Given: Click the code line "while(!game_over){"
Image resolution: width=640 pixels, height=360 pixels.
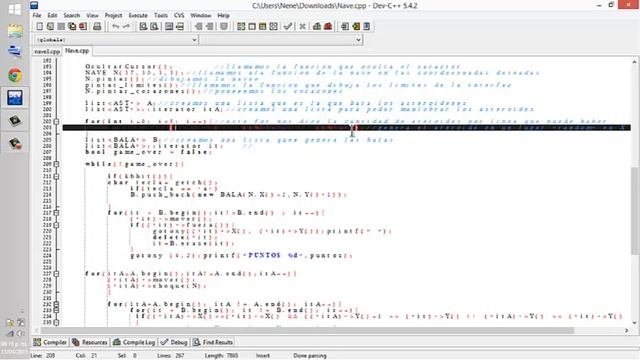Looking at the screenshot, I should [135, 164].
